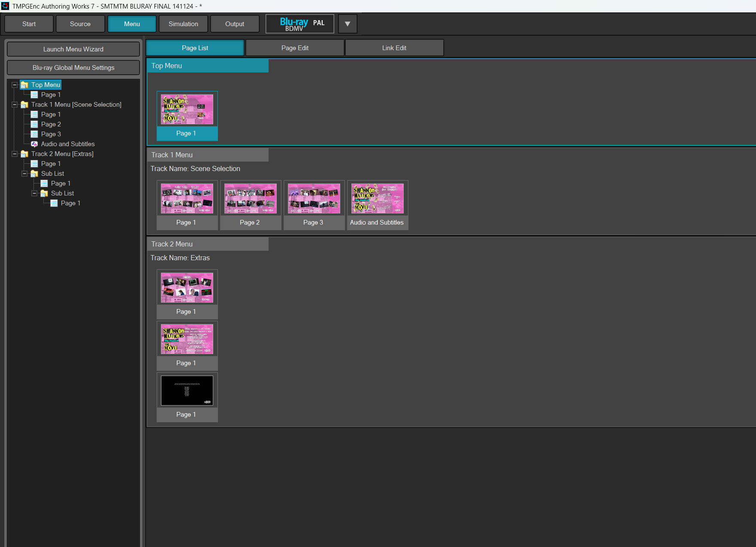This screenshot has height=547, width=756.
Task: Select Track 2 Menu [Extras] tree item
Action: tap(62, 154)
